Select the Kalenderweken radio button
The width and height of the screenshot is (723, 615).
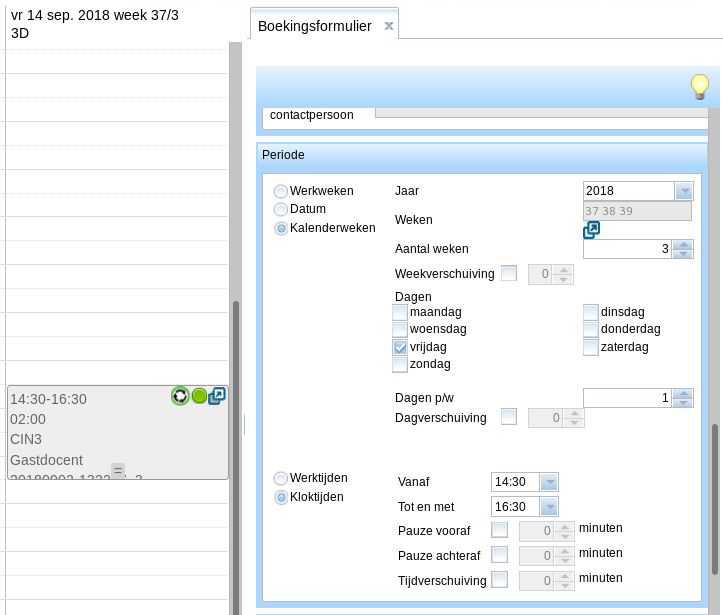click(x=280, y=228)
